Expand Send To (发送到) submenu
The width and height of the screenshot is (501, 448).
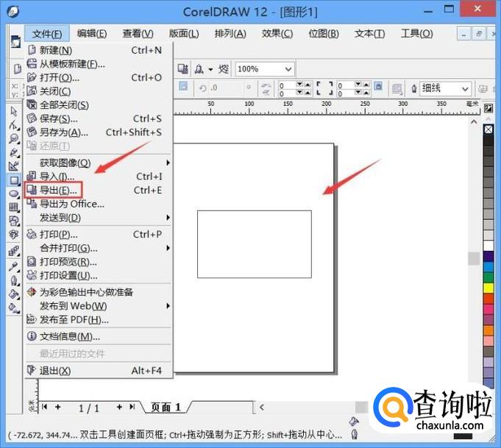click(x=99, y=218)
